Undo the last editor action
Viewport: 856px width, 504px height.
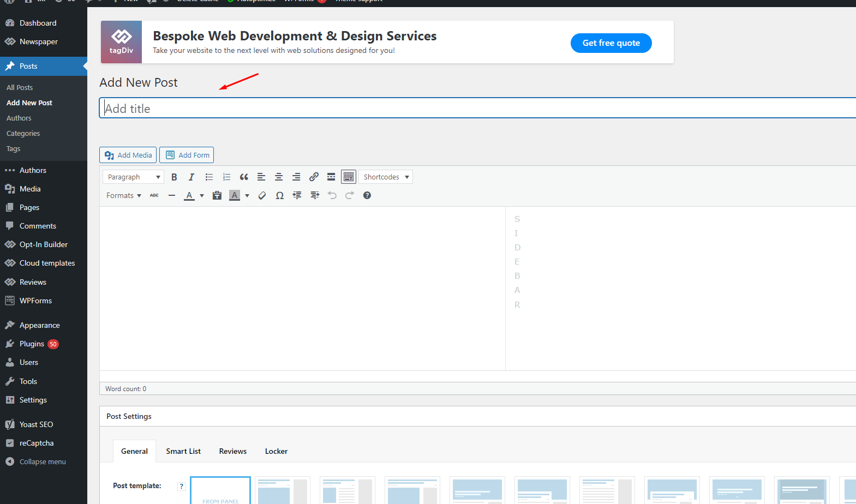tap(332, 195)
